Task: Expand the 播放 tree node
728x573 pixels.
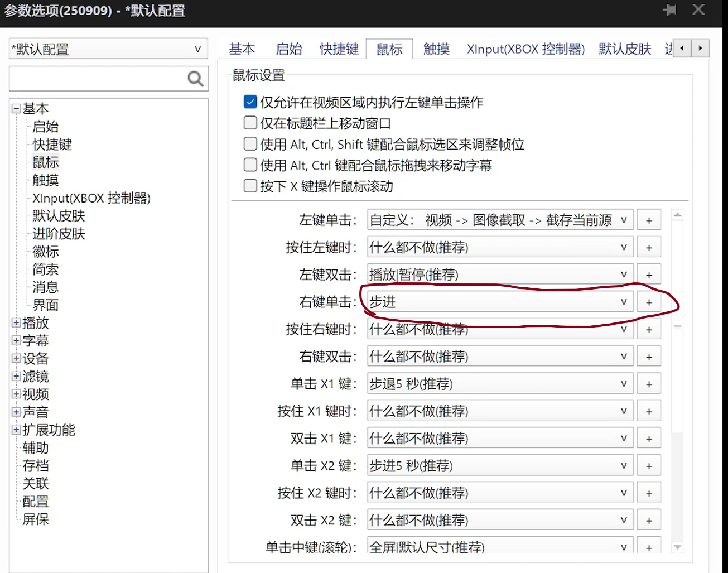Action: pyautogui.click(x=16, y=323)
